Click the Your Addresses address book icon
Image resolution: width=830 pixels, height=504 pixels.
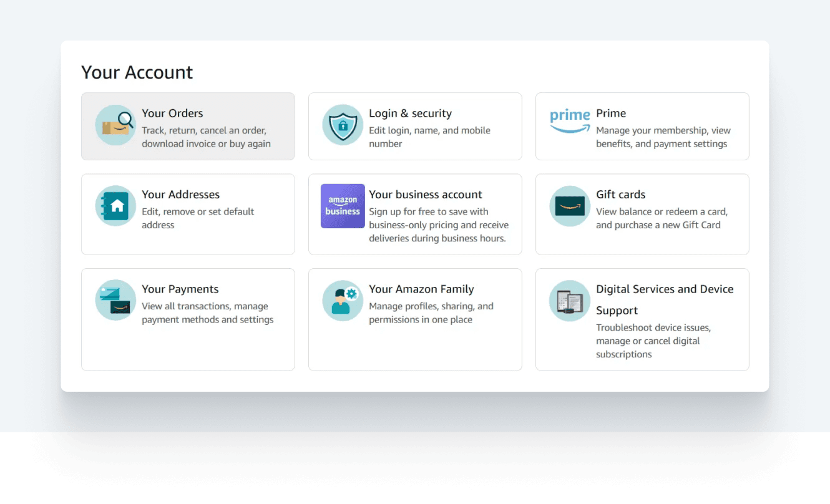pos(115,206)
